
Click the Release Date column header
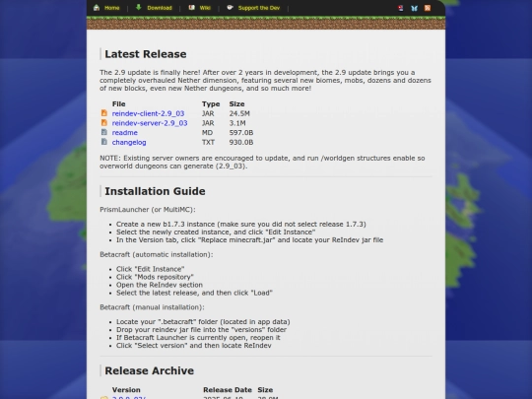pos(228,390)
